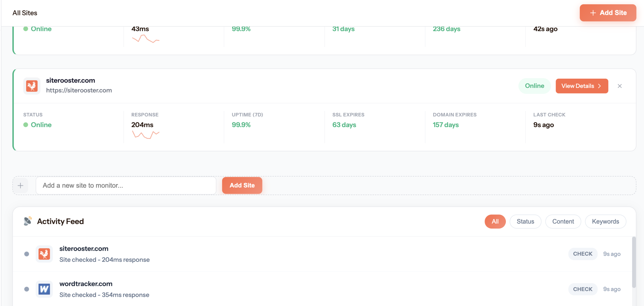
Task: Click the satellite icon next to Activity Feed
Action: tap(27, 221)
